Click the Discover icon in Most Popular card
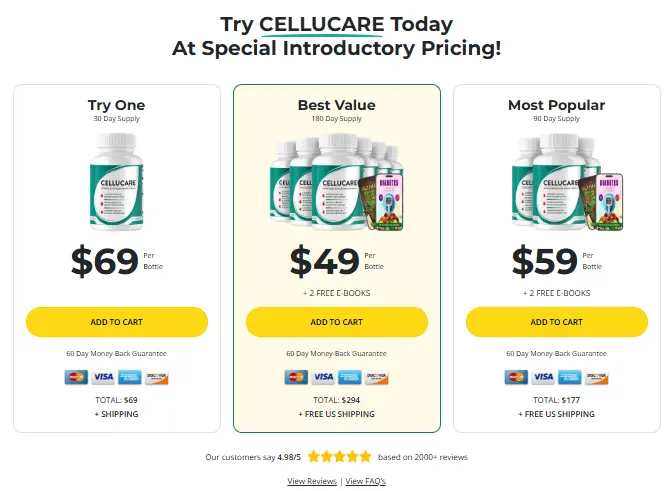The width and height of the screenshot is (671, 491). pos(596,377)
